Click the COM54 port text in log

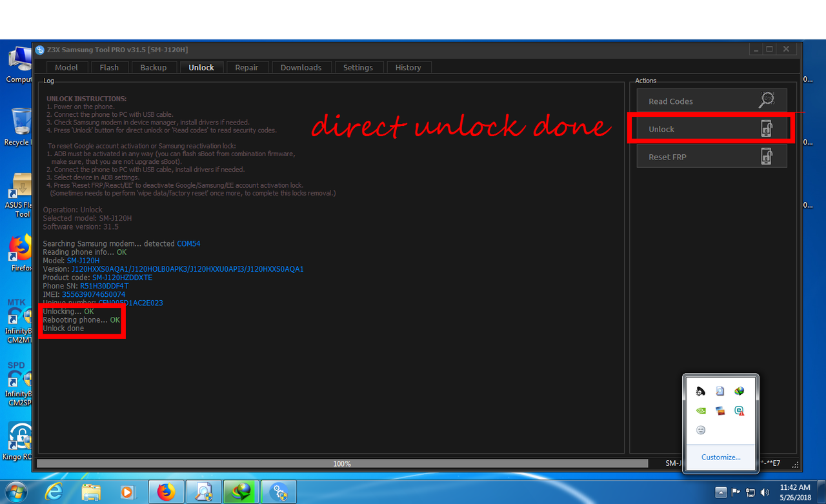click(x=188, y=243)
